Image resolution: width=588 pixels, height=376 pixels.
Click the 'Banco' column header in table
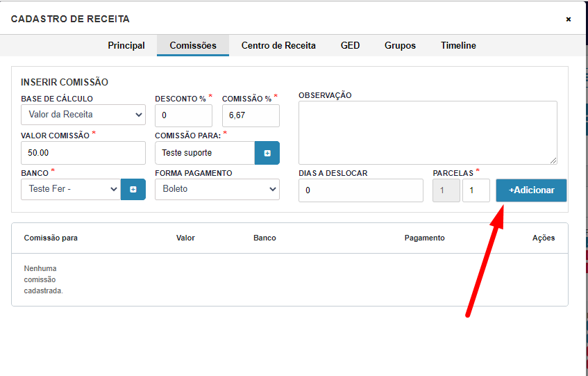(264, 238)
